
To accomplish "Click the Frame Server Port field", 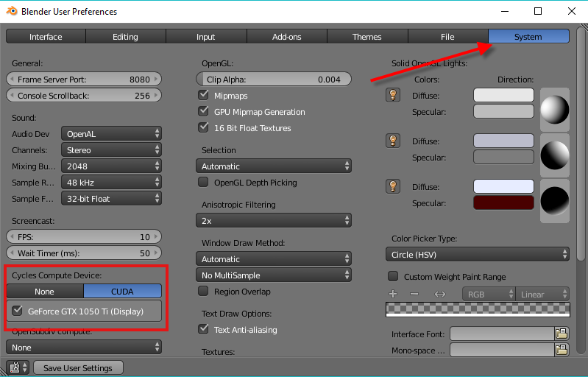I will [83, 79].
